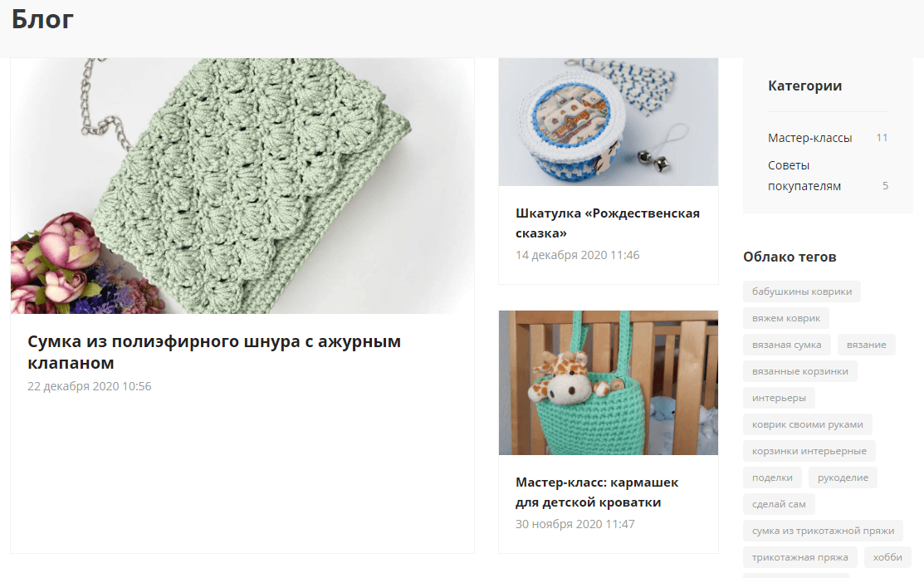
Task: Select the 'рукоделие' tag
Action: (x=843, y=478)
